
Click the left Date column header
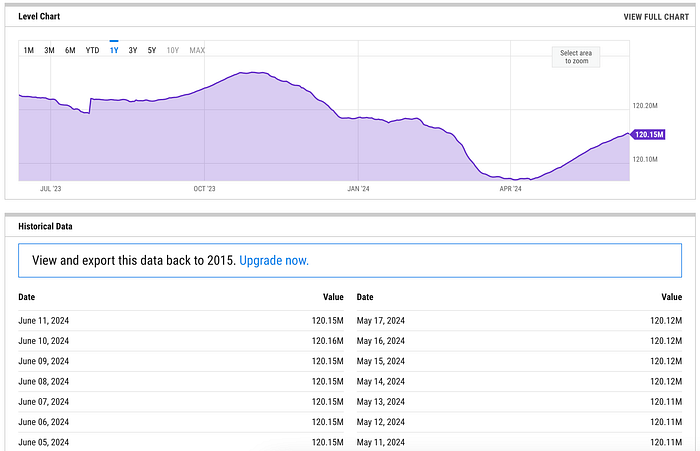27,297
